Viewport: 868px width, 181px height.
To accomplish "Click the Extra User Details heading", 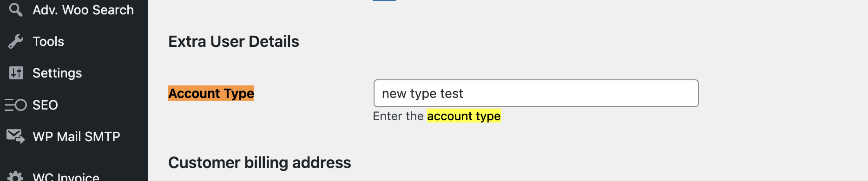I will [234, 41].
